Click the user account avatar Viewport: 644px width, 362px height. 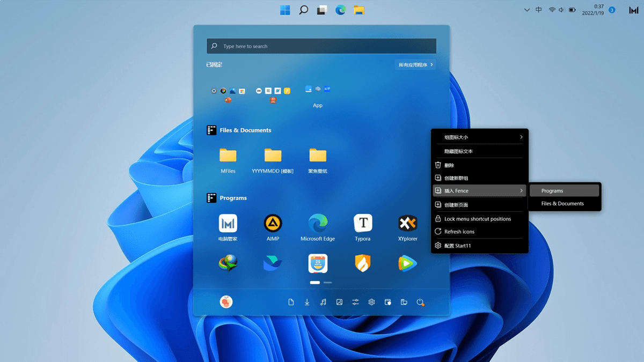226,302
